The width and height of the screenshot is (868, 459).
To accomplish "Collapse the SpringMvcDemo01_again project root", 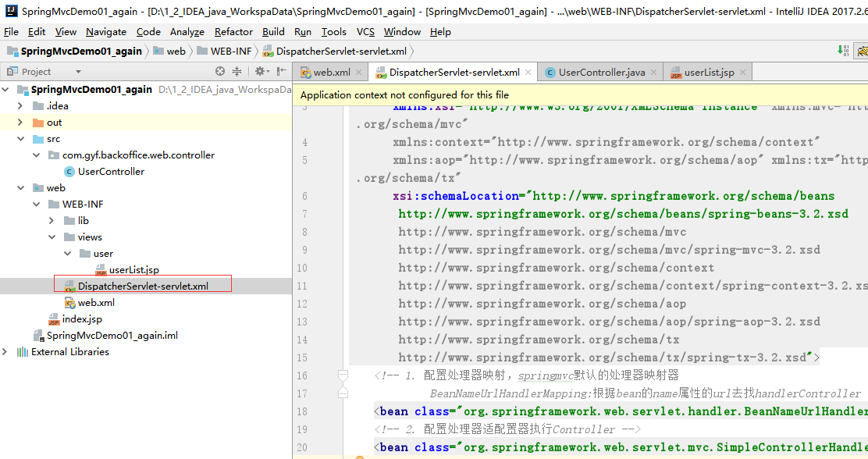I will (5, 90).
